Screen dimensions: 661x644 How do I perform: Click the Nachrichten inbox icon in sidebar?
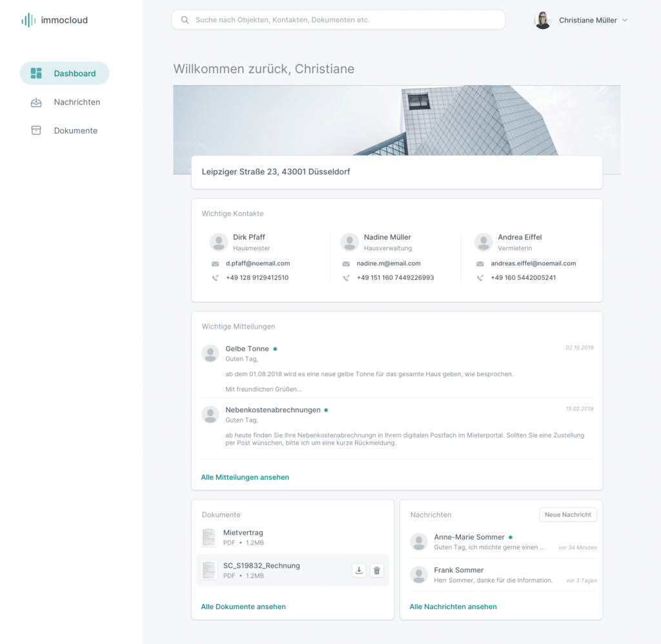point(36,103)
